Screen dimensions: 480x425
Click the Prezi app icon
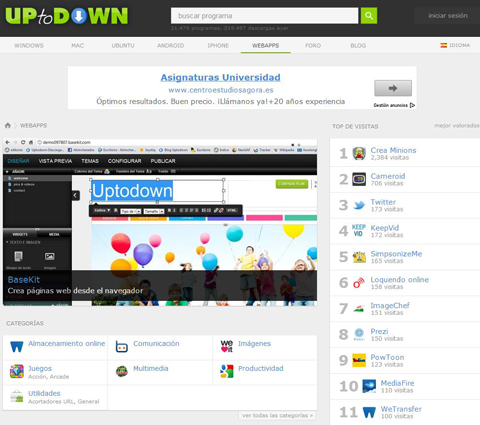point(359,334)
